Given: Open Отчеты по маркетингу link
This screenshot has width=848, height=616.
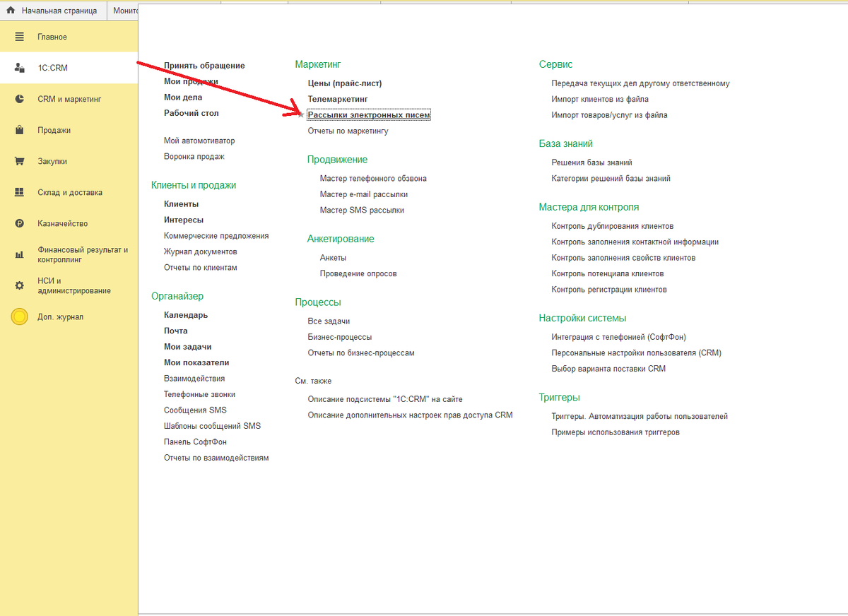Looking at the screenshot, I should 348,131.
